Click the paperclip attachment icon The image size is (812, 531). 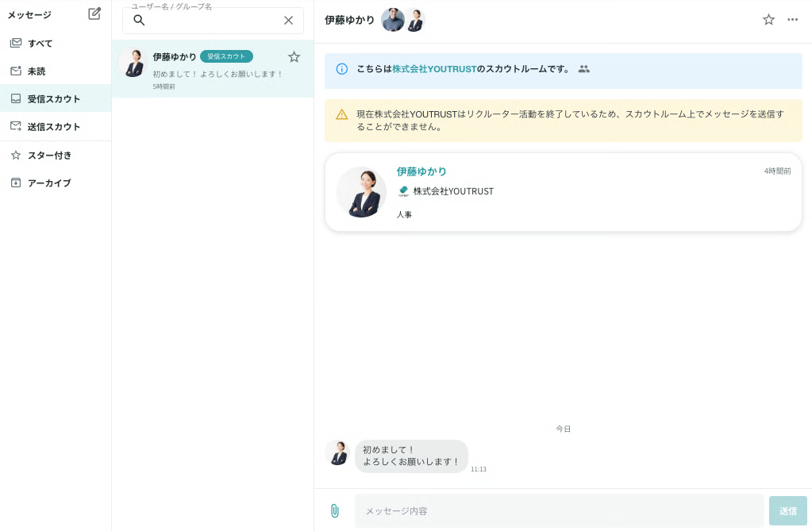point(334,510)
